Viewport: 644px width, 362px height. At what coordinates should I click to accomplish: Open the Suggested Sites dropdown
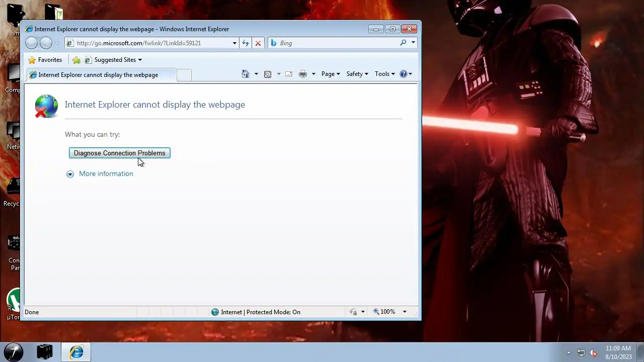pyautogui.click(x=113, y=60)
